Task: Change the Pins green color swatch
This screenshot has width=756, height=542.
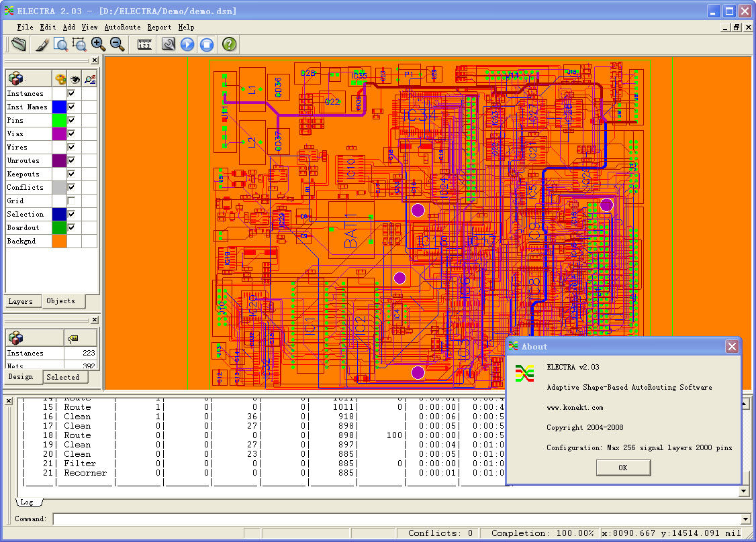Action: (x=59, y=121)
